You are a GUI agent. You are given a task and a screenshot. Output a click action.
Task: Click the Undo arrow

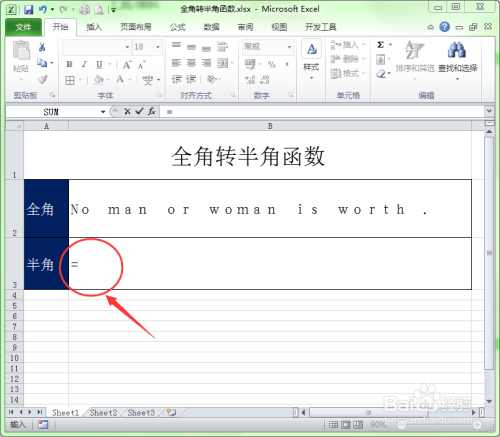43,10
